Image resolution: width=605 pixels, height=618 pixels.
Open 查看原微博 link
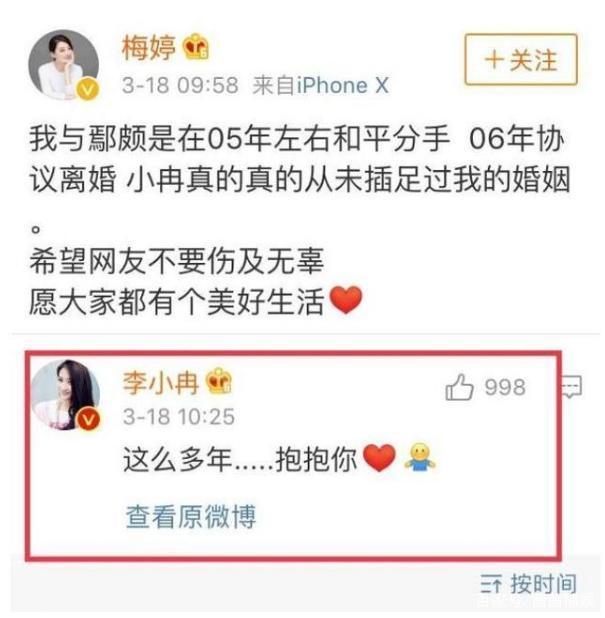[x=191, y=516]
